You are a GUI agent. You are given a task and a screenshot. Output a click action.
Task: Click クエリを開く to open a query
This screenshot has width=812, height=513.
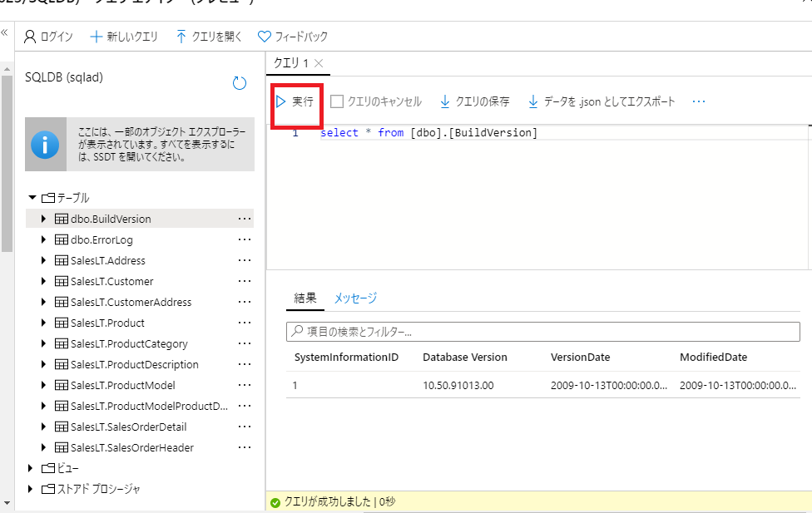tap(209, 37)
